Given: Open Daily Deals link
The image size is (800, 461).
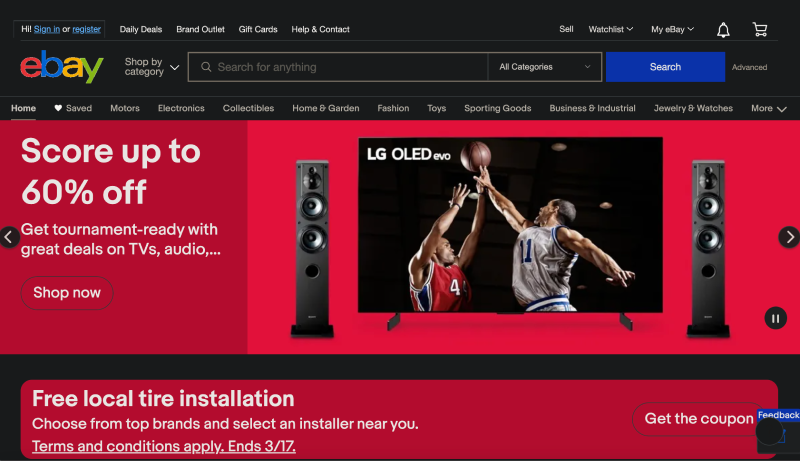Looking at the screenshot, I should pyautogui.click(x=141, y=30).
